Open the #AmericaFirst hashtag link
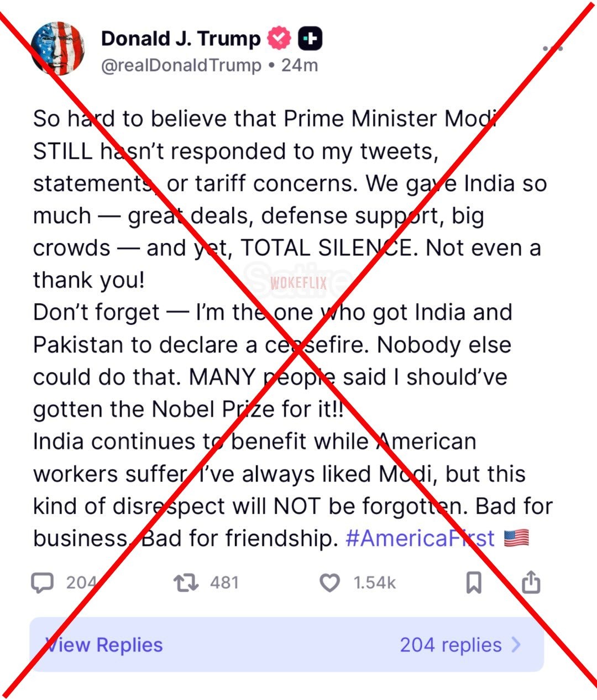The height and width of the screenshot is (700, 597). (x=420, y=538)
